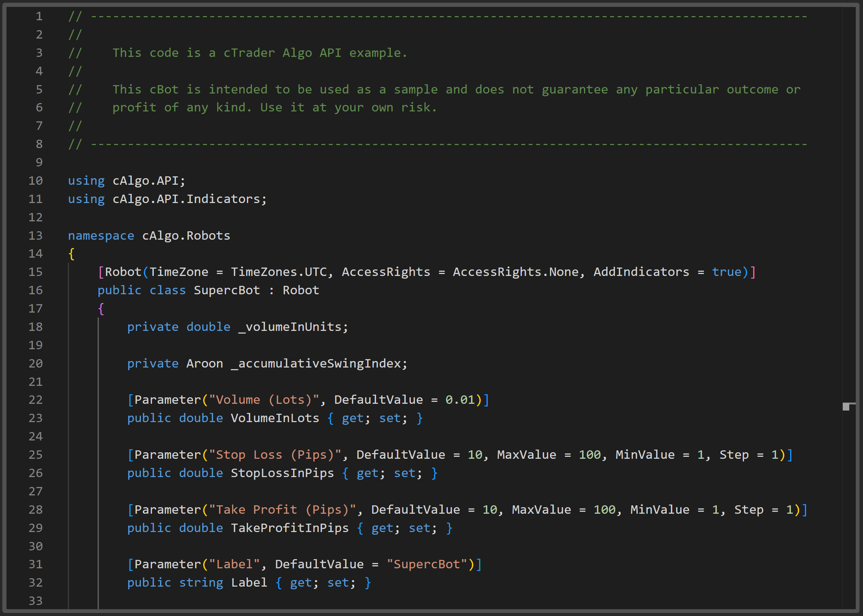Click line number 15 in gutter
Viewport: 863px width, 616px height.
point(35,272)
